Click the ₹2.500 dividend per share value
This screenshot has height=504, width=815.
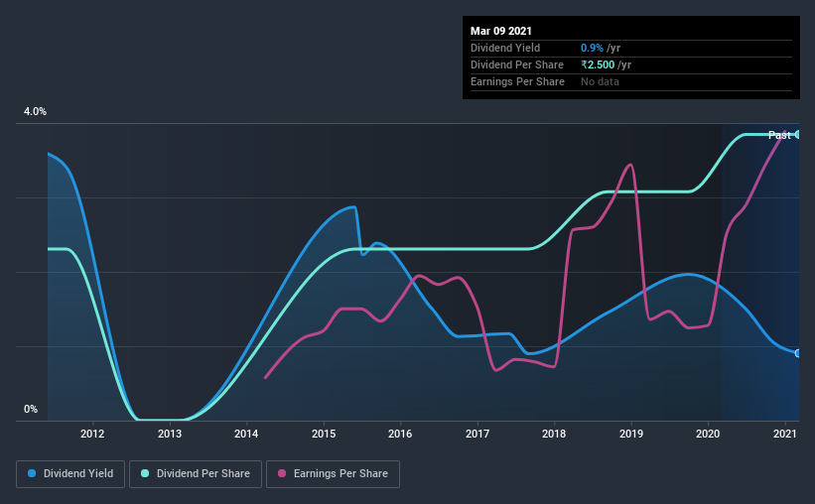click(598, 64)
